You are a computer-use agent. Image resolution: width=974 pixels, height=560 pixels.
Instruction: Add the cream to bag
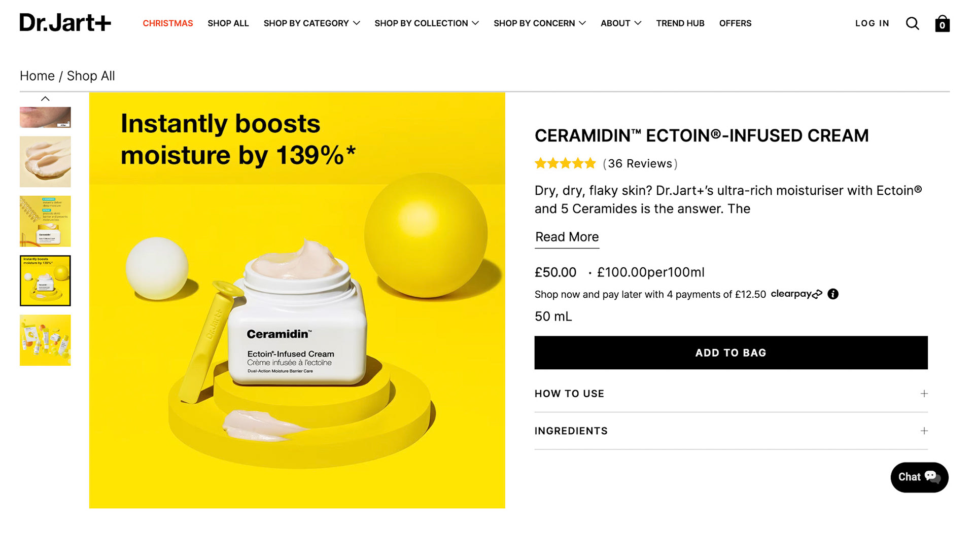point(731,353)
